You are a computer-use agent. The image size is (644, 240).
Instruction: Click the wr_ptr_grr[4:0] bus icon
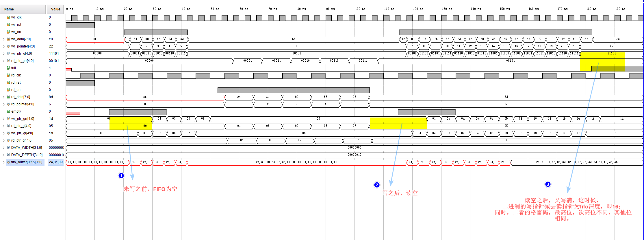[x=8, y=119]
